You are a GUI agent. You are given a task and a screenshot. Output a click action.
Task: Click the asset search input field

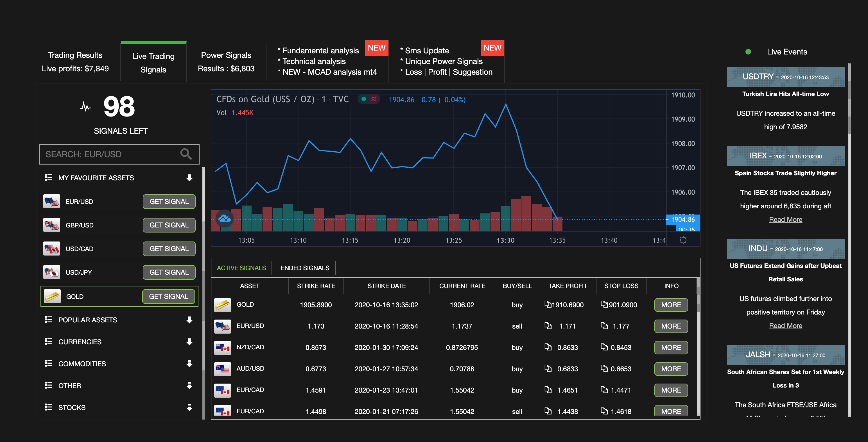point(119,154)
